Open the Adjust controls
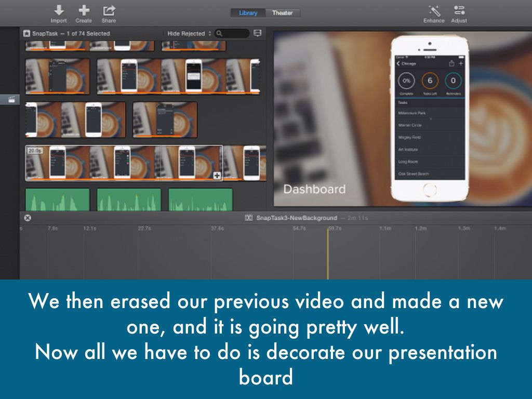 [x=459, y=10]
